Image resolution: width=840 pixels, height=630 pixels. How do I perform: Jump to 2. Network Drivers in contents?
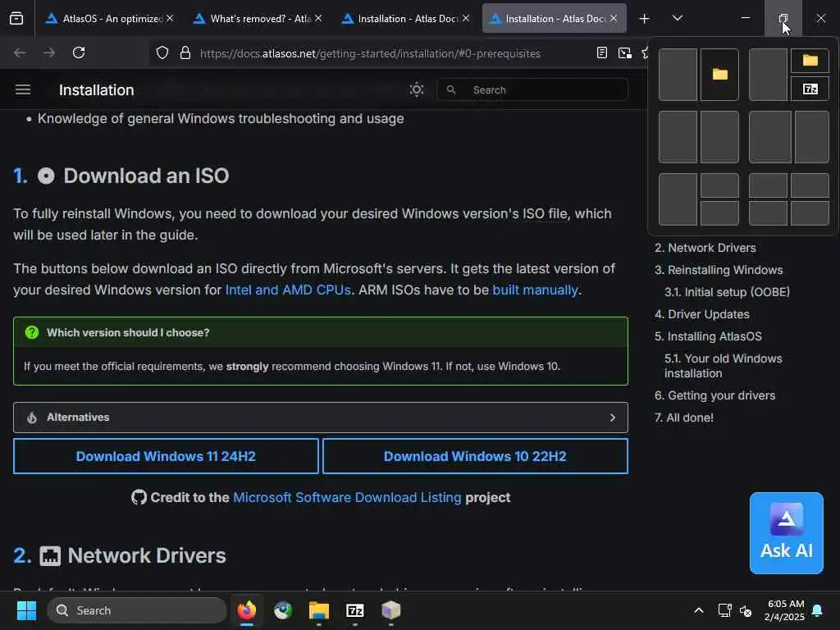coord(705,248)
